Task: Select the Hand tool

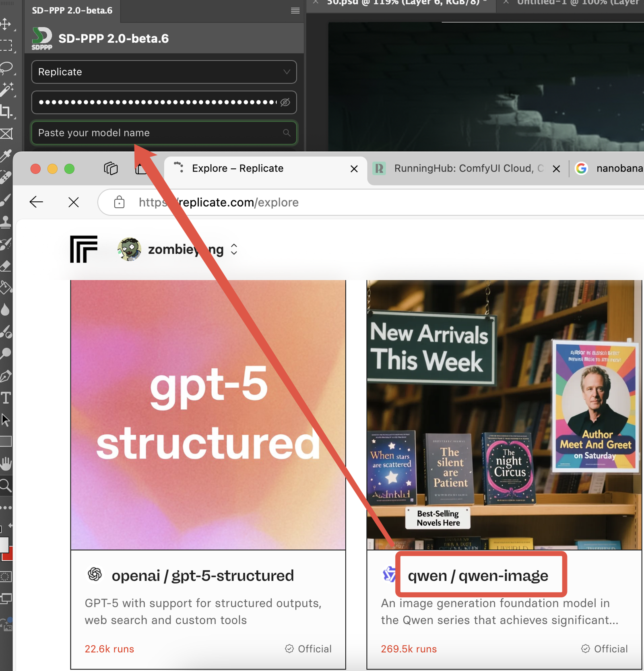Action: tap(6, 464)
